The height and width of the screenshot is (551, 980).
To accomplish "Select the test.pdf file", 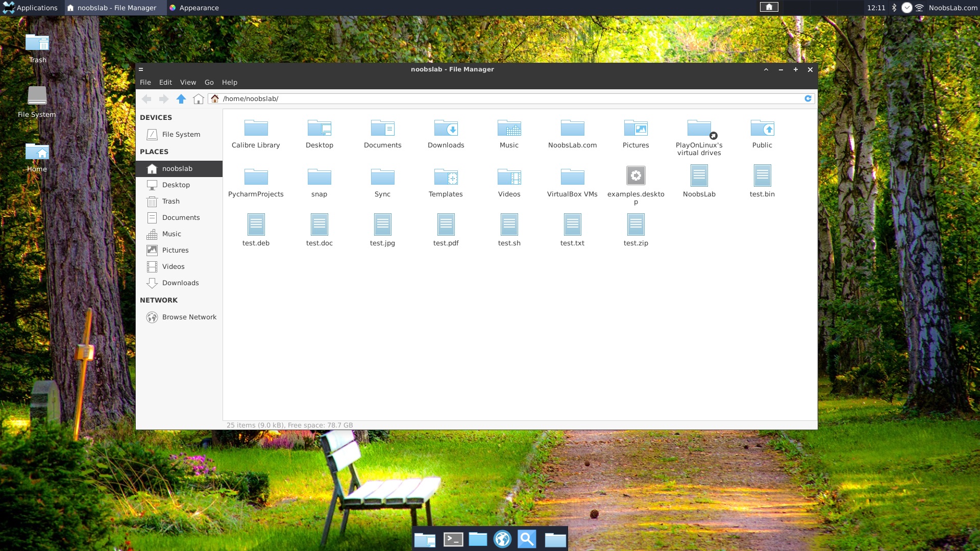I will [446, 224].
